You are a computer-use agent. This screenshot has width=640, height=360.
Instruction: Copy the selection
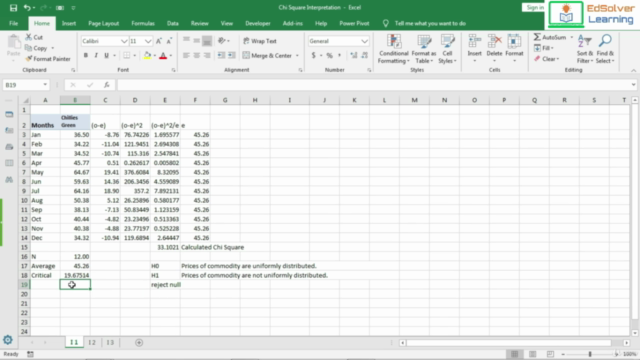(37, 48)
